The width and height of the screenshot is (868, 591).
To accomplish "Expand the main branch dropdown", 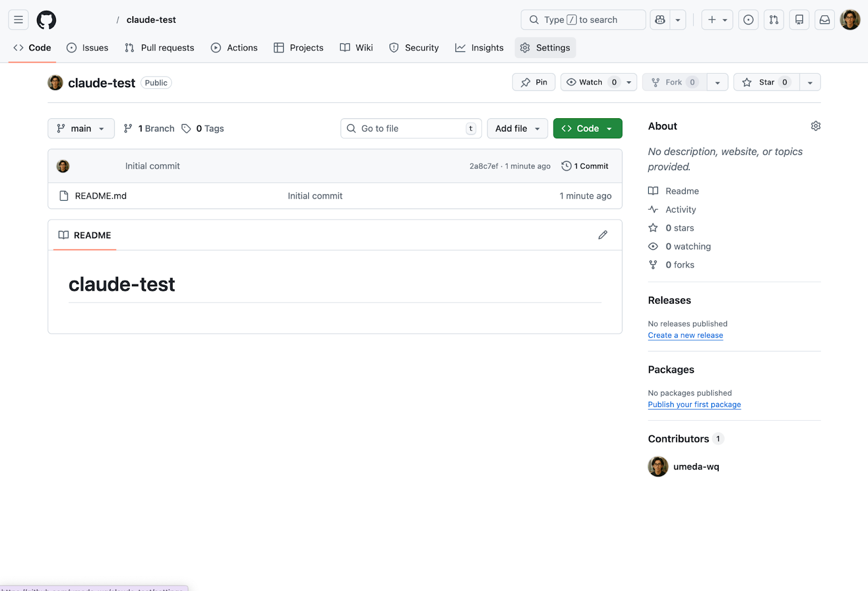I will coord(81,129).
